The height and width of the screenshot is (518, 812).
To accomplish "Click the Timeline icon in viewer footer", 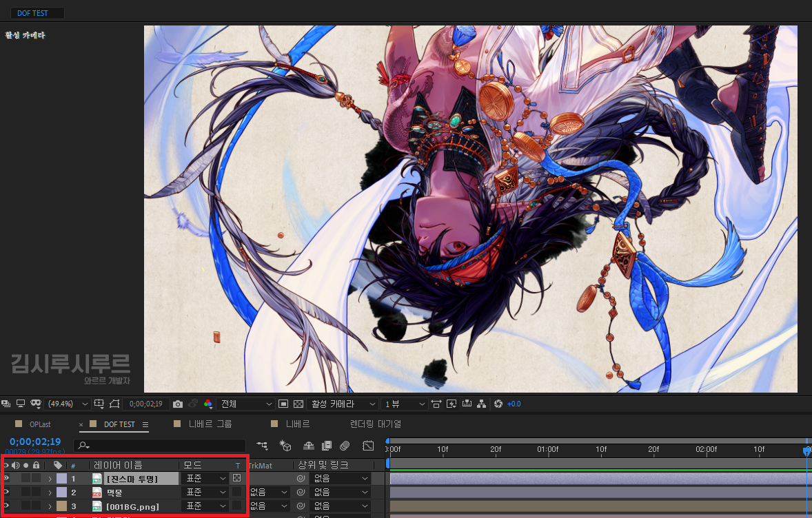I will click(x=467, y=404).
